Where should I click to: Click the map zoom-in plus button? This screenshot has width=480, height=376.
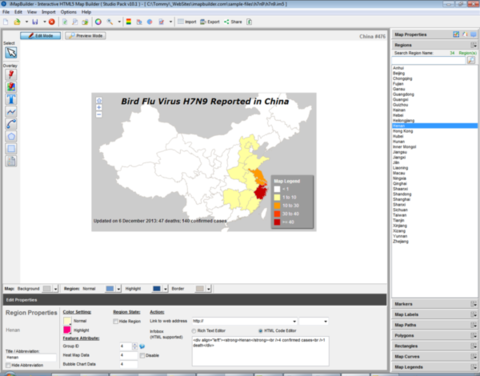pyautogui.click(x=99, y=107)
